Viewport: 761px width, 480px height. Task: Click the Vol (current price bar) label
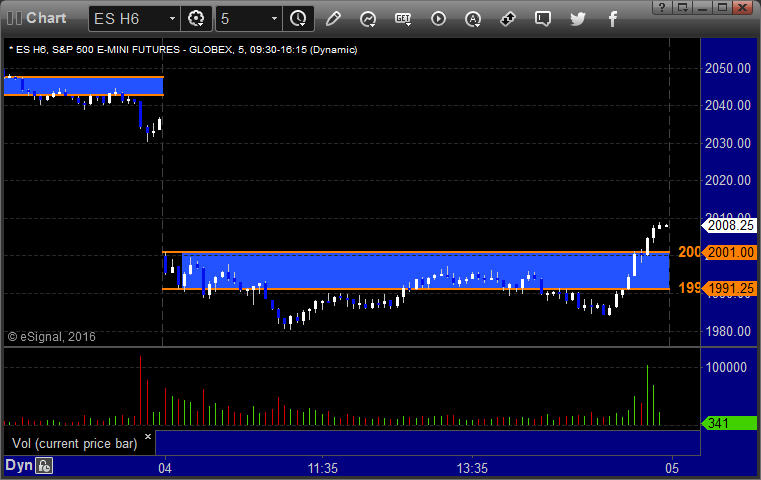point(75,443)
